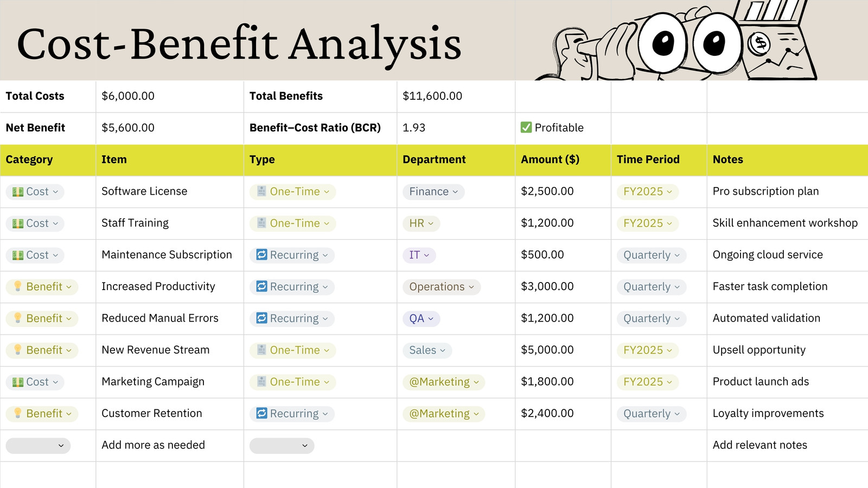Select the yellow Category header cell

pyautogui.click(x=48, y=160)
